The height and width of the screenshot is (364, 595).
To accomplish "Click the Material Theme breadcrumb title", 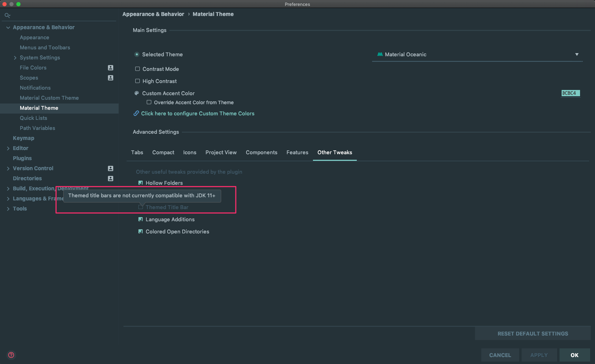I will tap(213, 14).
